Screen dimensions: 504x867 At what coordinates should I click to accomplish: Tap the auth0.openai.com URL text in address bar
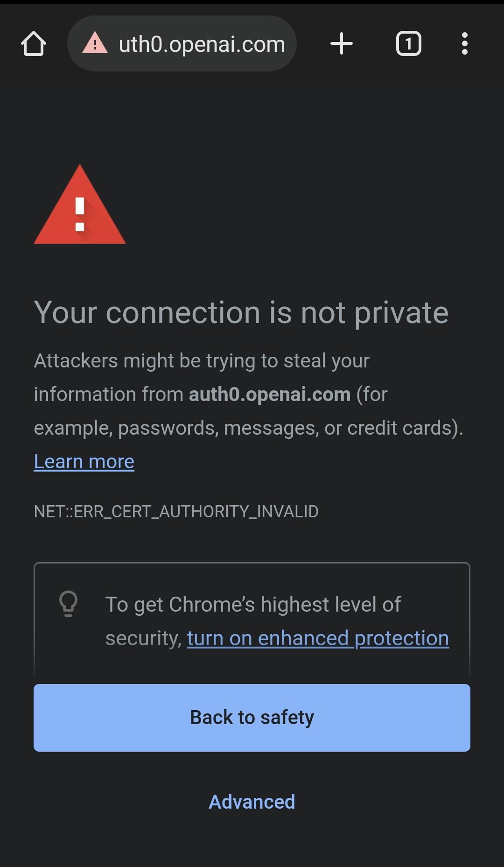[x=202, y=44]
